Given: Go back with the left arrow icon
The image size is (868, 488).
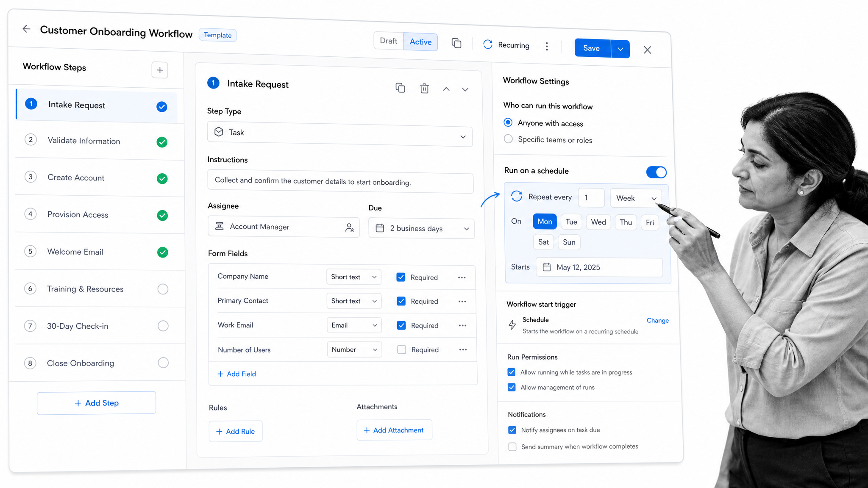Looking at the screenshot, I should tap(26, 29).
